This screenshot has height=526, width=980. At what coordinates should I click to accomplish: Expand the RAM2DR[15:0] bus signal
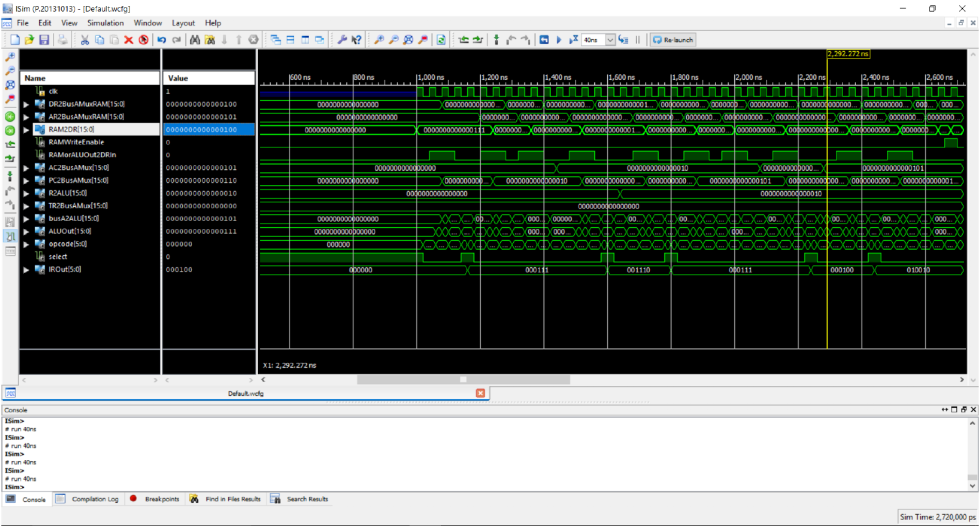(26, 130)
